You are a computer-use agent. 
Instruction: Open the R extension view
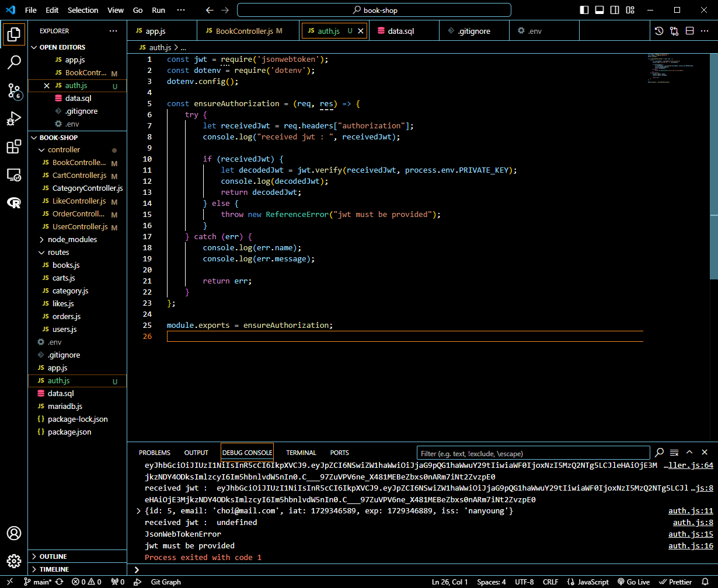(x=14, y=202)
